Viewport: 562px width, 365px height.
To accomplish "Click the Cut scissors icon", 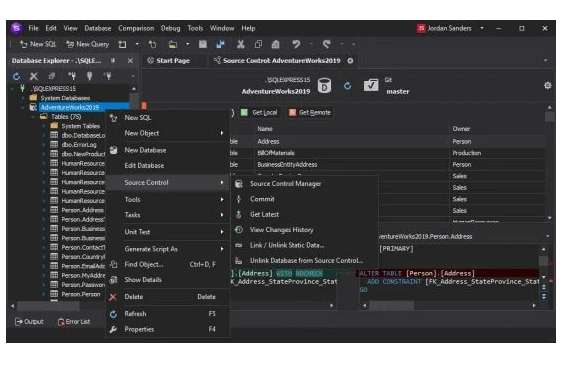I will [x=240, y=44].
